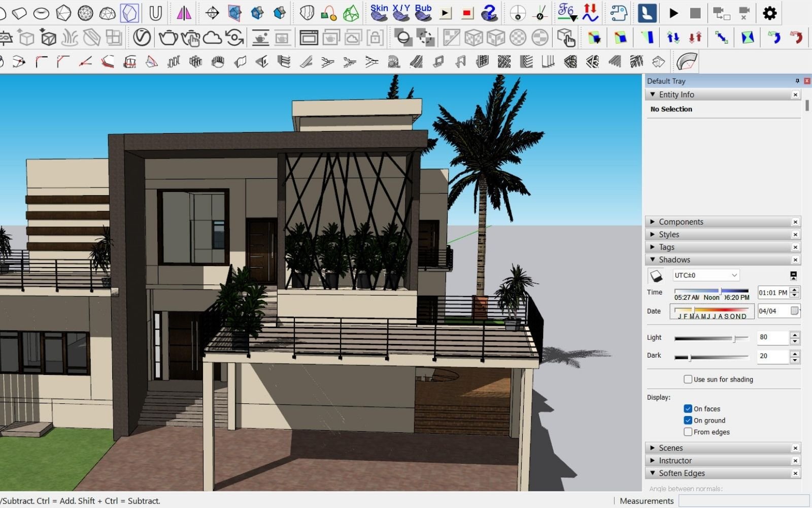The image size is (812, 508).
Task: Enable 'Use sun for shading'
Action: pyautogui.click(x=688, y=379)
